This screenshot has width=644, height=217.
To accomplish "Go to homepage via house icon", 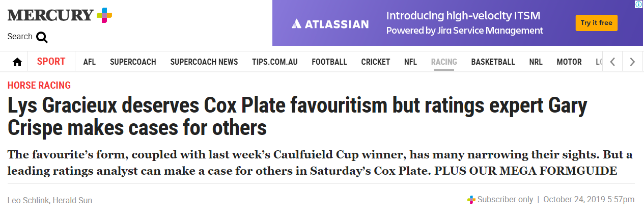I will (x=17, y=62).
